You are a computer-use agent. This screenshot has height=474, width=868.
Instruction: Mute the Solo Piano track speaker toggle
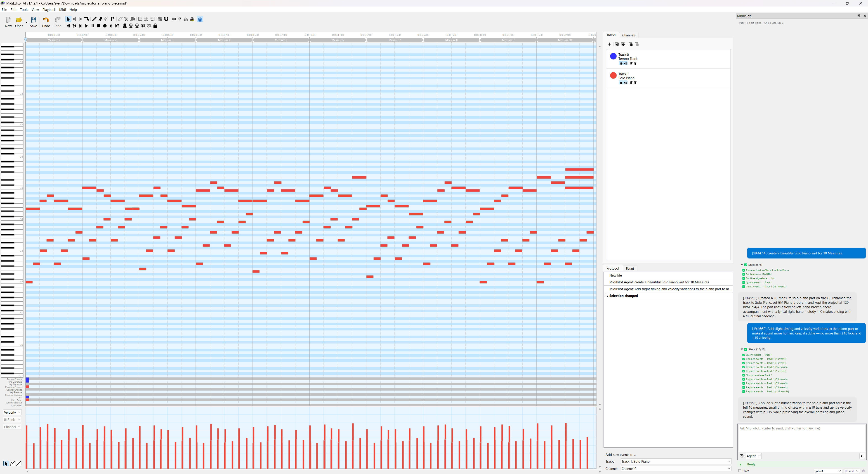(x=625, y=83)
